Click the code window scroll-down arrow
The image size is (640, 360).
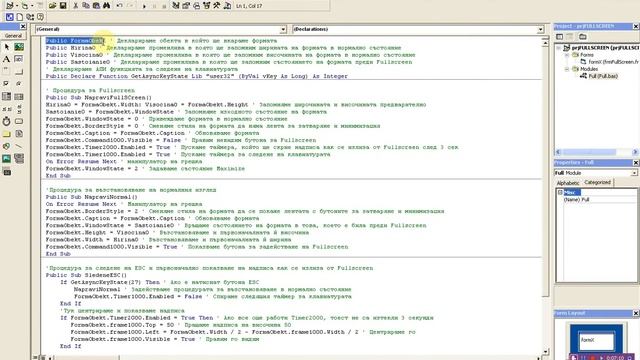[x=546, y=351]
